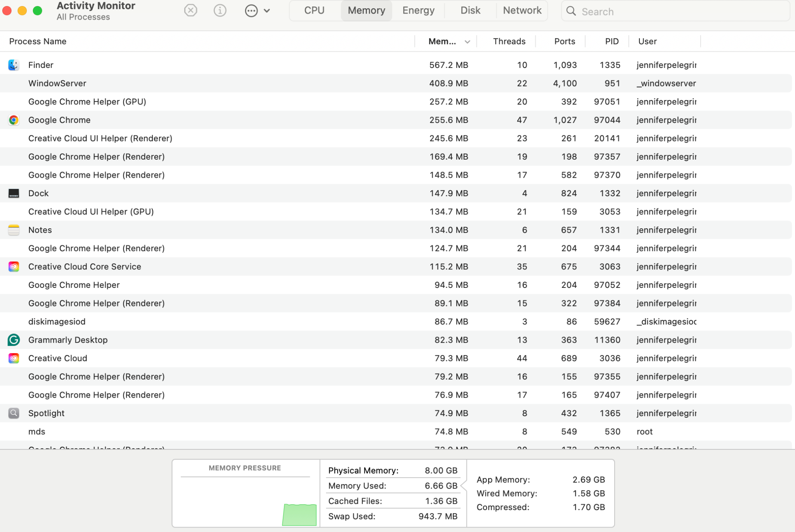Image resolution: width=795 pixels, height=532 pixels.
Task: Switch to the Network view
Action: 522,10
